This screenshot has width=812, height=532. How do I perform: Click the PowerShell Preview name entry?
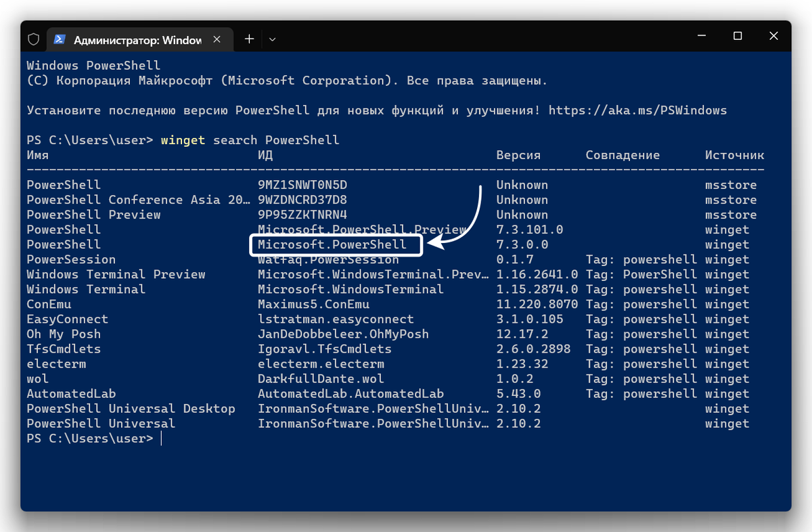coord(94,215)
